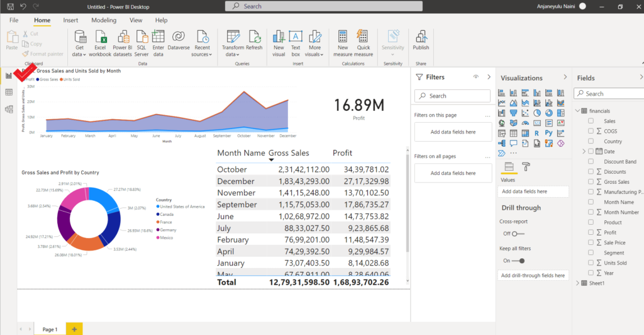
Task: Check the Units Sold field checkbox
Action: click(591, 262)
